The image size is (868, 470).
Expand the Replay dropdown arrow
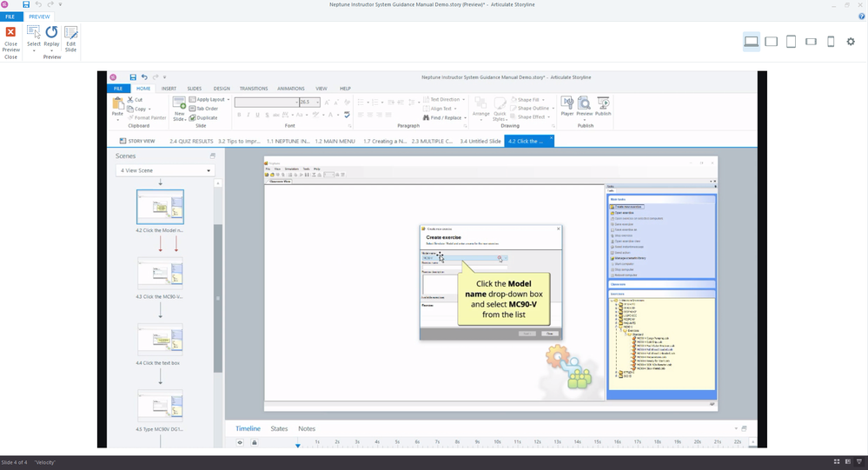(51, 50)
